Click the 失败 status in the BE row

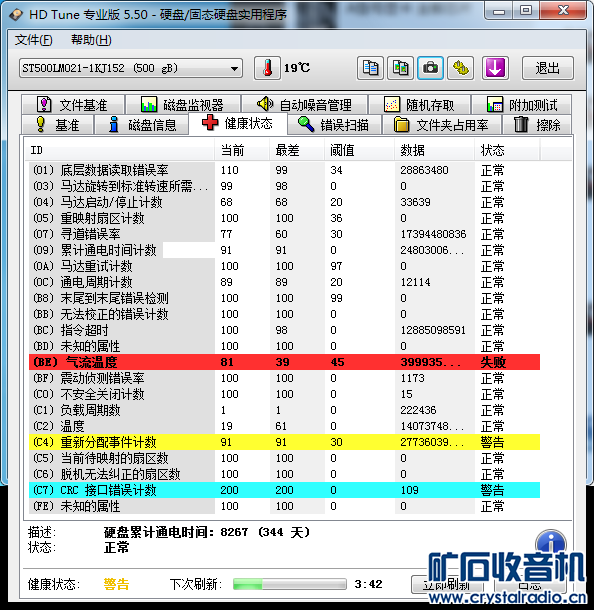click(493, 362)
